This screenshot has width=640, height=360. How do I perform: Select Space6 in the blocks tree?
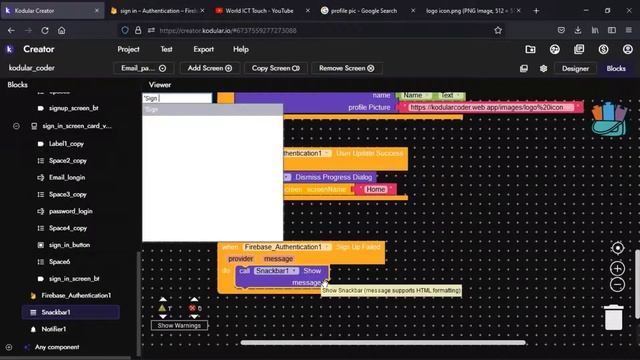pyautogui.click(x=59, y=262)
